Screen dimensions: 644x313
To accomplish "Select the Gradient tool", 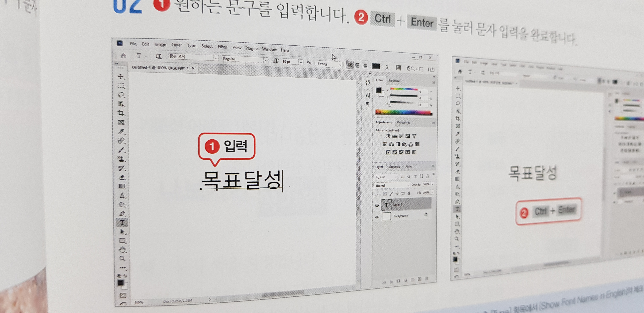I will (x=122, y=186).
